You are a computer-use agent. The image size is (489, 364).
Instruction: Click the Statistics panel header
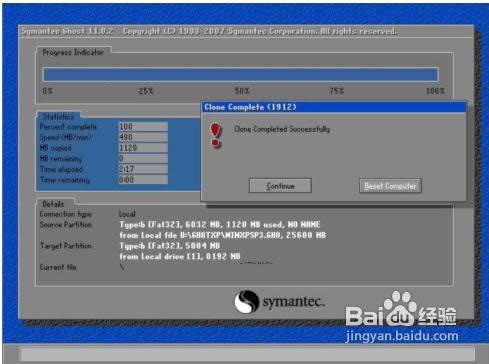[58, 117]
